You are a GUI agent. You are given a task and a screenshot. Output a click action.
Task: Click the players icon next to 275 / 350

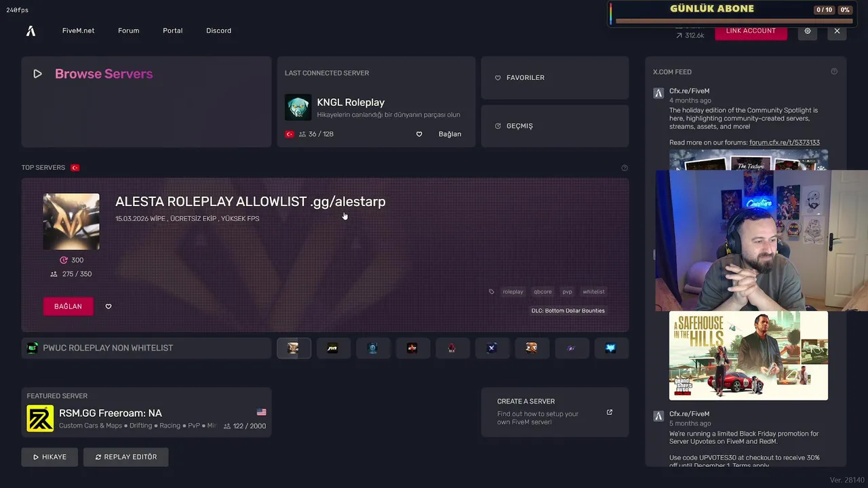tap(54, 274)
